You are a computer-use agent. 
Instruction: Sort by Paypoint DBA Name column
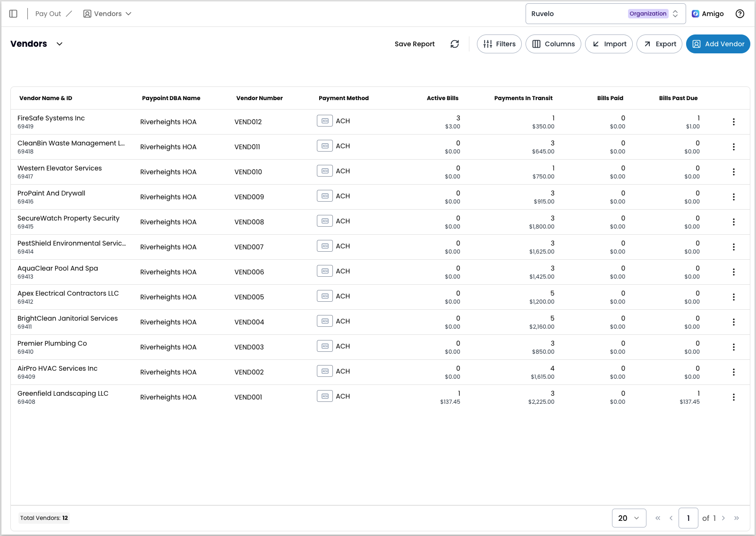171,98
